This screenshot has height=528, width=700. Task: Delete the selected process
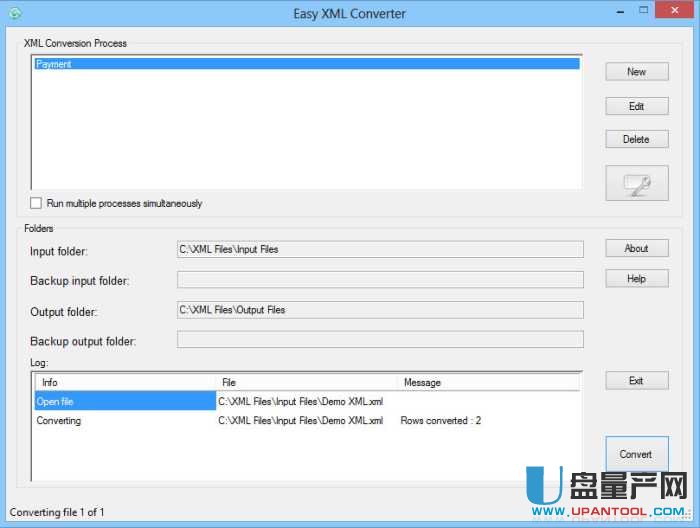(x=636, y=139)
